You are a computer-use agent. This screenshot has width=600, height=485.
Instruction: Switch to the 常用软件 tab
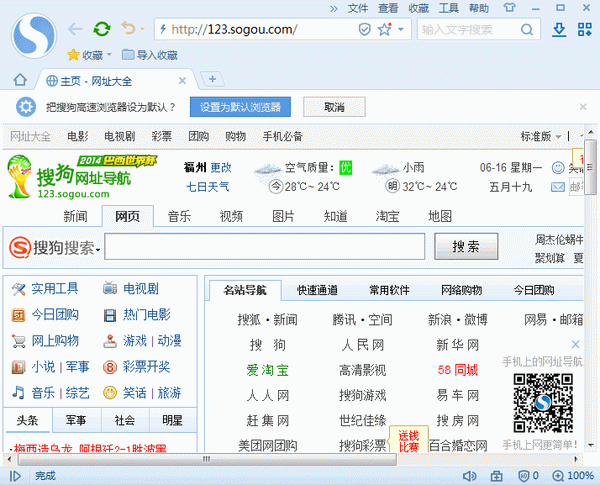point(389,291)
